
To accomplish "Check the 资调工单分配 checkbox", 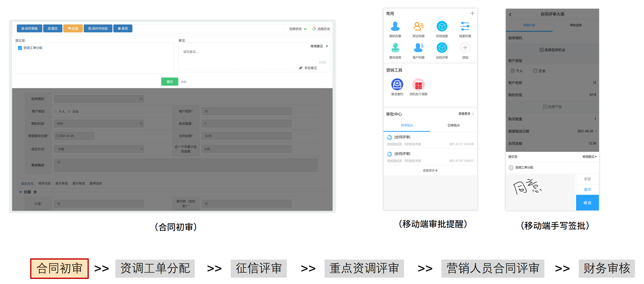I will click(x=20, y=48).
